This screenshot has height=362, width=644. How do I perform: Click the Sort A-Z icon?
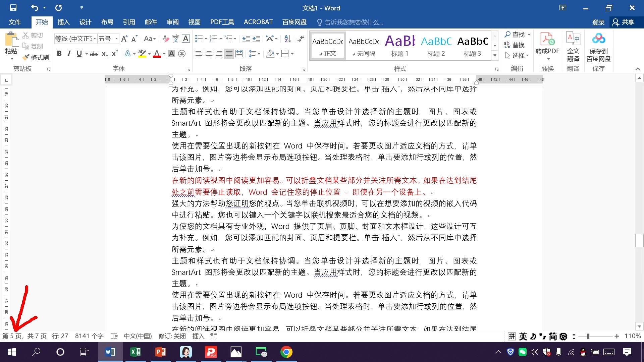coord(287,39)
